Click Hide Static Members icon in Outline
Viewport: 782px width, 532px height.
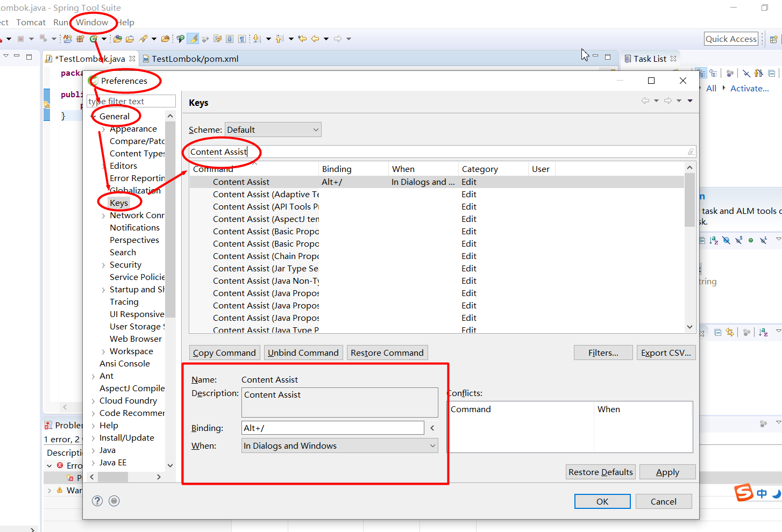pos(738,240)
